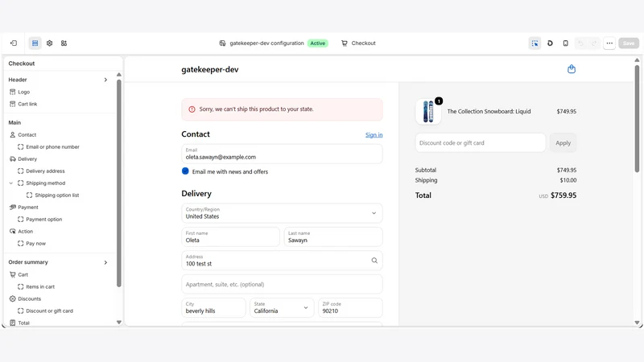The width and height of the screenshot is (644, 362).
Task: Click the Email input field
Action: point(282,154)
